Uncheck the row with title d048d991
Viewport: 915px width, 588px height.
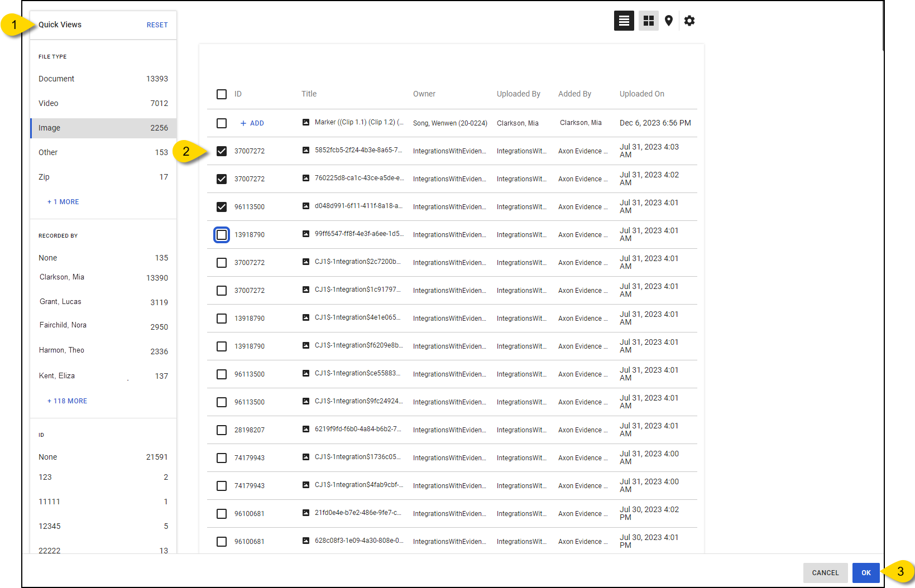222,207
